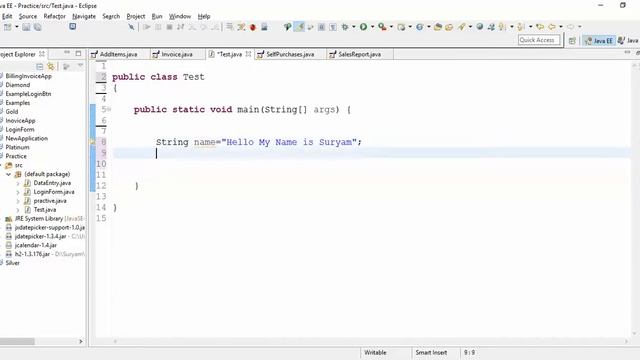Click the warning marker on line 8
This screenshot has height=360, width=640.
click(x=93, y=142)
